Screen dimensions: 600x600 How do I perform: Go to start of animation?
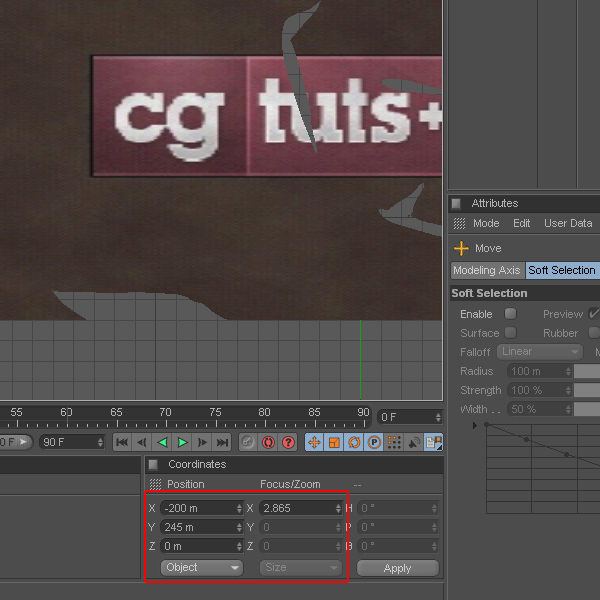(x=122, y=443)
